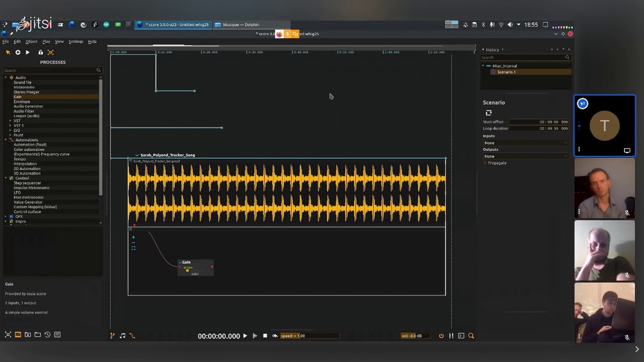Screen dimensions: 644x362
Task: Click the object tree search field
Action: click(x=526, y=57)
